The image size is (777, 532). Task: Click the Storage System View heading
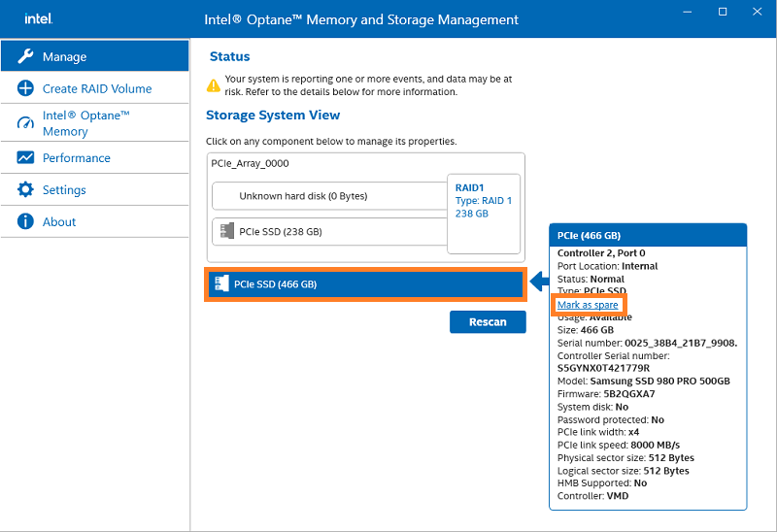click(273, 115)
